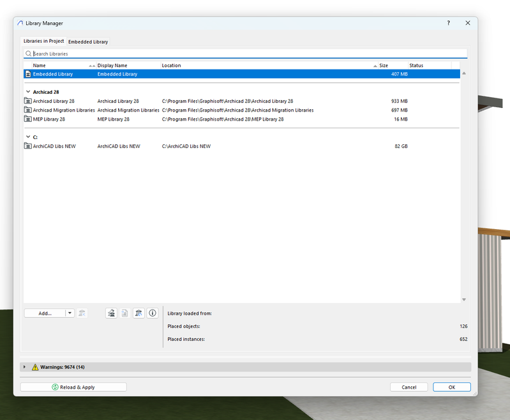Click the 697 MB size value
This screenshot has width=510, height=420.
(400, 110)
